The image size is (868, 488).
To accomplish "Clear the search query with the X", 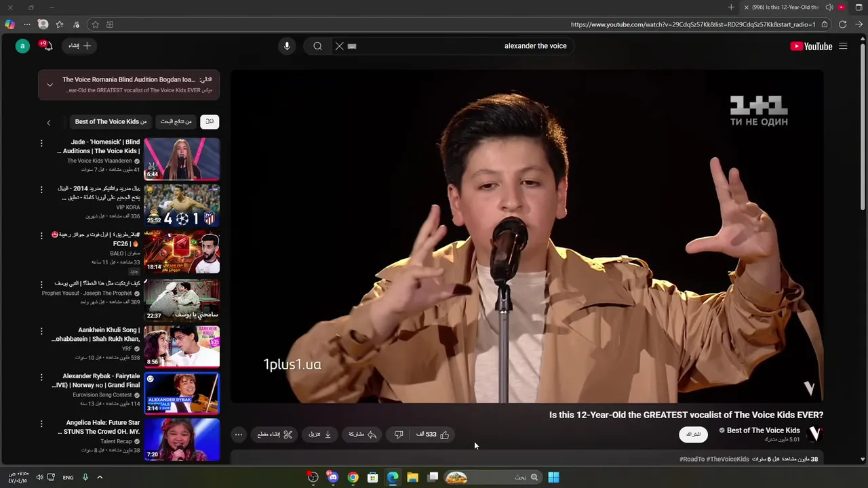I will 339,46.
